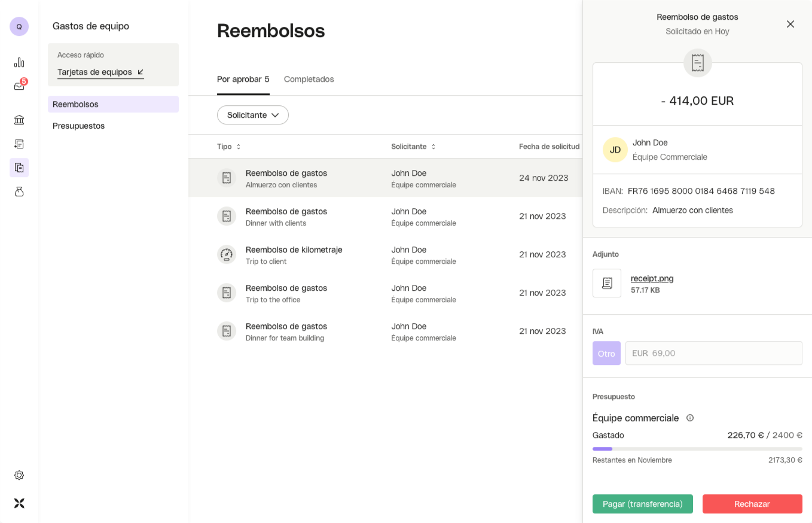Click the Budget info icon beside Équipe commerciale

(690, 418)
